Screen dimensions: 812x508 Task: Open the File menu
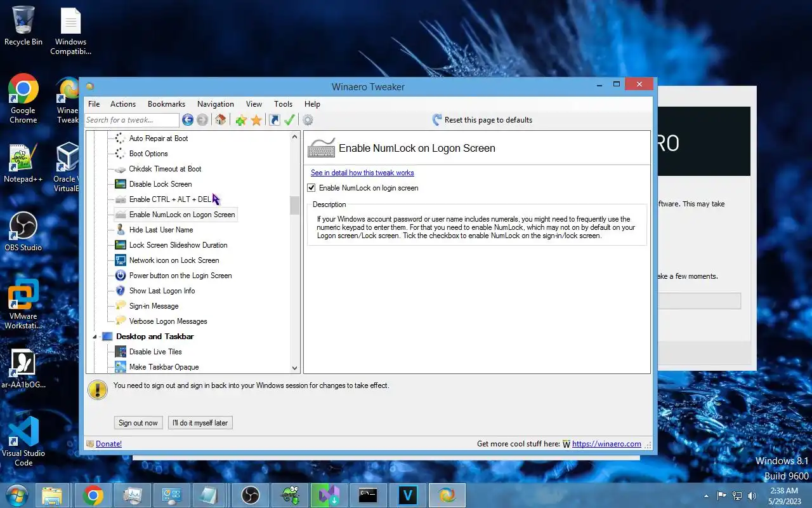(94, 104)
